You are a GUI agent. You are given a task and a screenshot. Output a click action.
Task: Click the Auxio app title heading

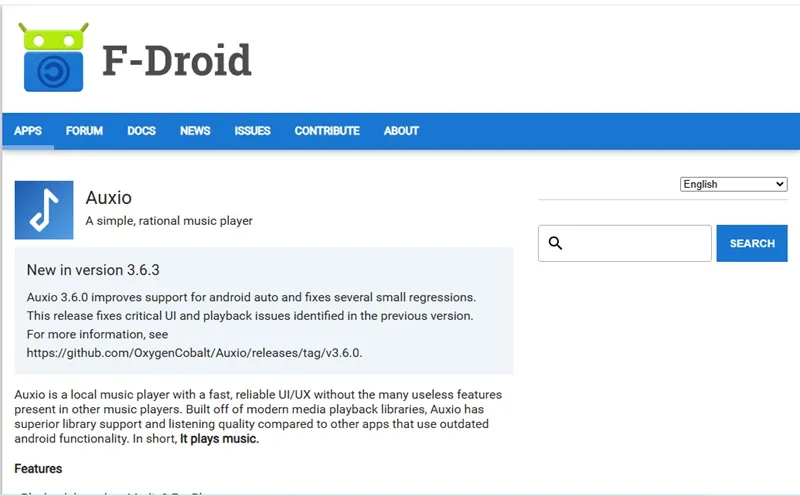(x=109, y=197)
